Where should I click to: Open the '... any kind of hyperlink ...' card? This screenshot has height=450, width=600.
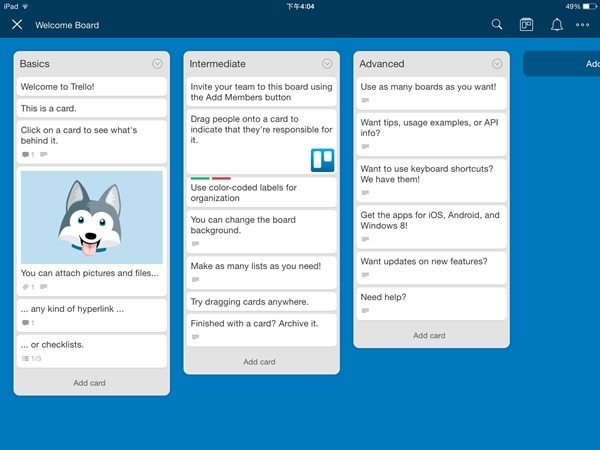pyautogui.click(x=91, y=315)
